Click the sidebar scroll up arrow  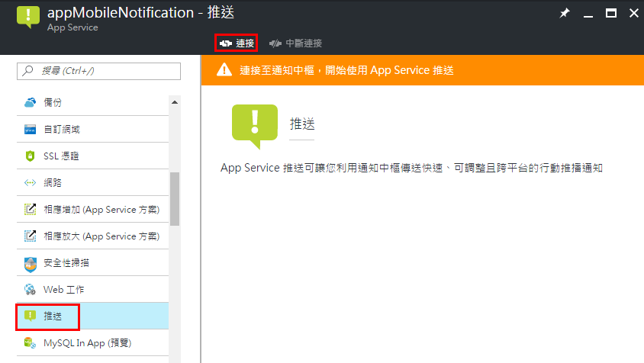(x=175, y=102)
